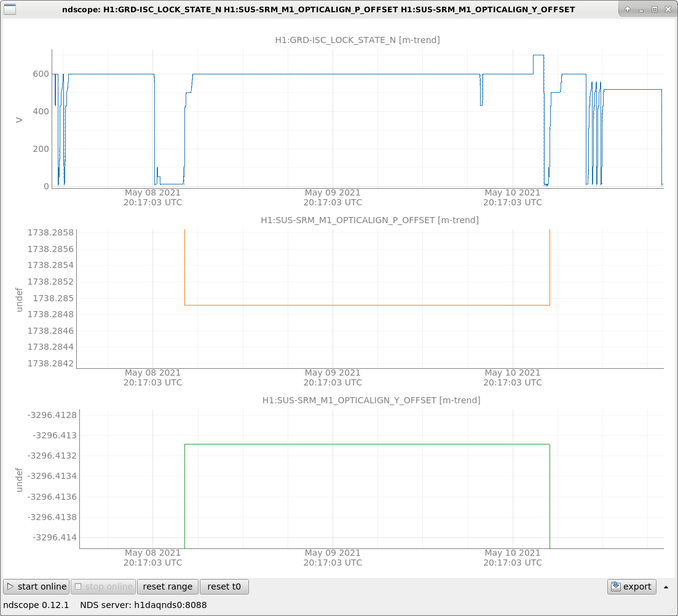Click the undef axis label of the P_OFFSET plot
Viewport: 678px width, 616px height.
pyautogui.click(x=18, y=299)
